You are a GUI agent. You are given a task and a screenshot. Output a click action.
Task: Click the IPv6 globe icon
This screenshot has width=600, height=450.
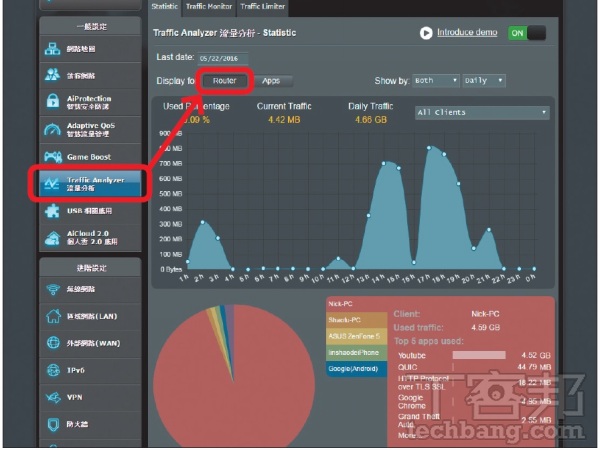point(53,370)
